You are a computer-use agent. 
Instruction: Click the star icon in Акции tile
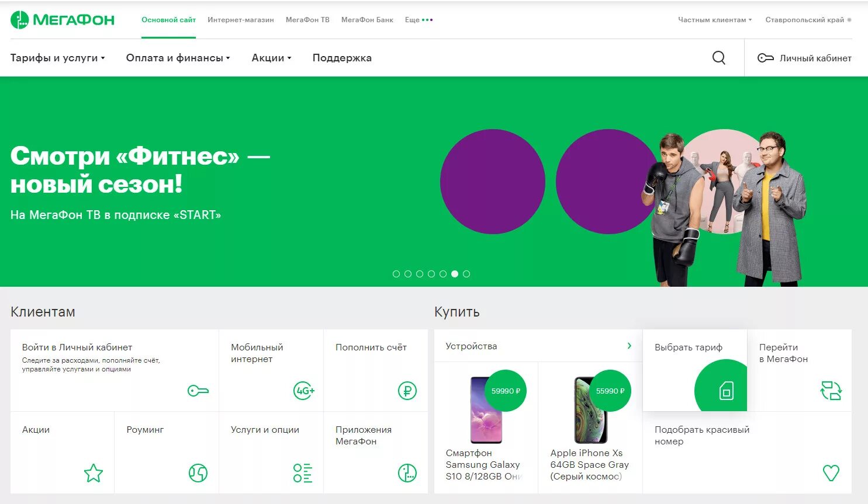tap(94, 474)
